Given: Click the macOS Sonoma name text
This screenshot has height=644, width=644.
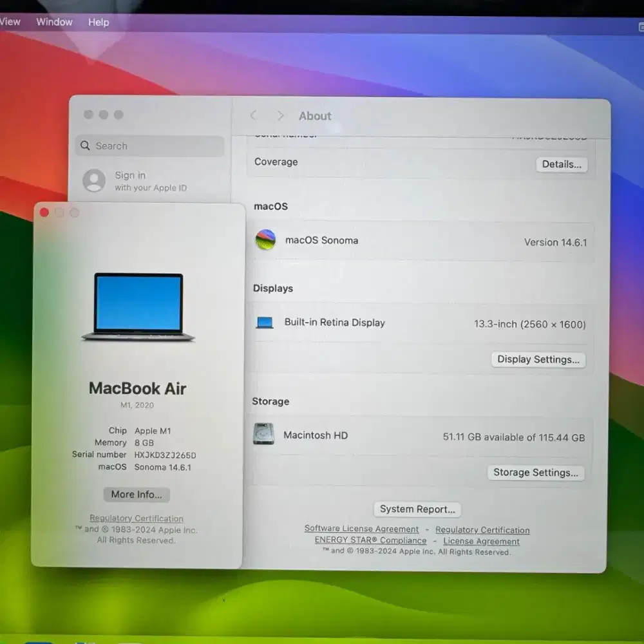Looking at the screenshot, I should pos(321,240).
